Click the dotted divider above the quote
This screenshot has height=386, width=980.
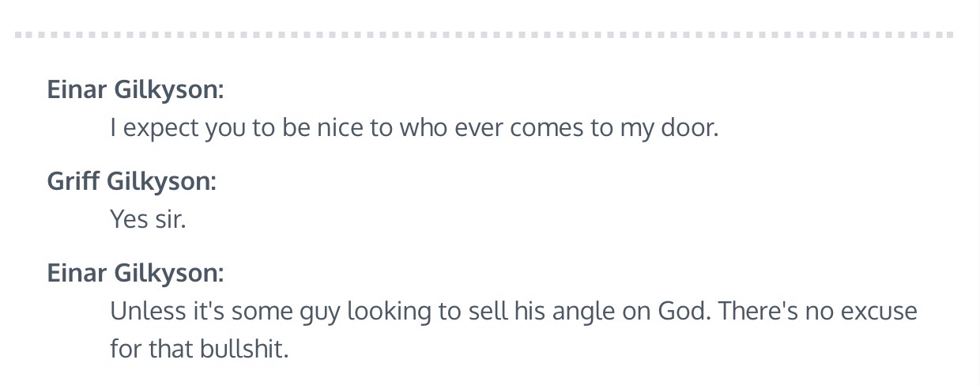pyautogui.click(x=484, y=36)
